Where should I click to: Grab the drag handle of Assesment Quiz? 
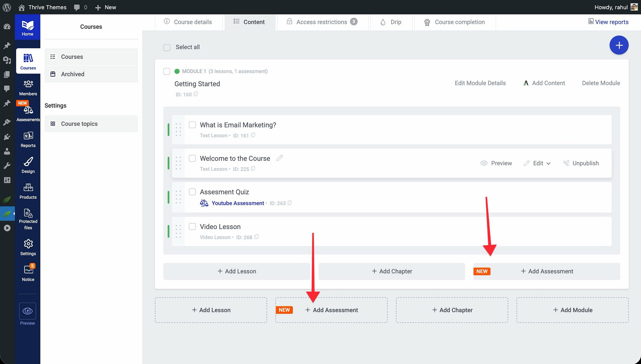tap(178, 197)
